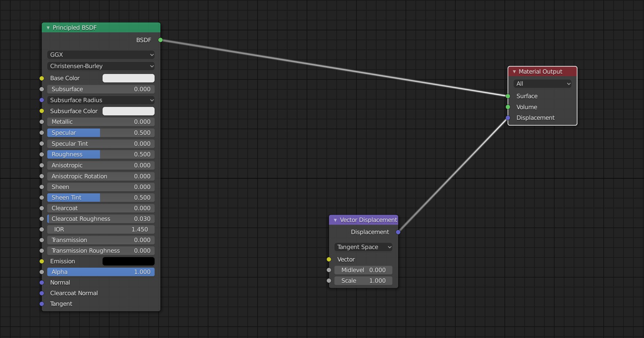Screen dimensions: 644x338
Task: Click the Midlevel value field
Action: (363, 270)
